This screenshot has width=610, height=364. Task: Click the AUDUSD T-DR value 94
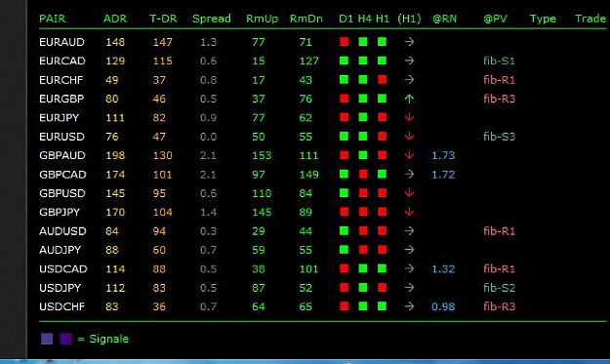click(x=159, y=231)
